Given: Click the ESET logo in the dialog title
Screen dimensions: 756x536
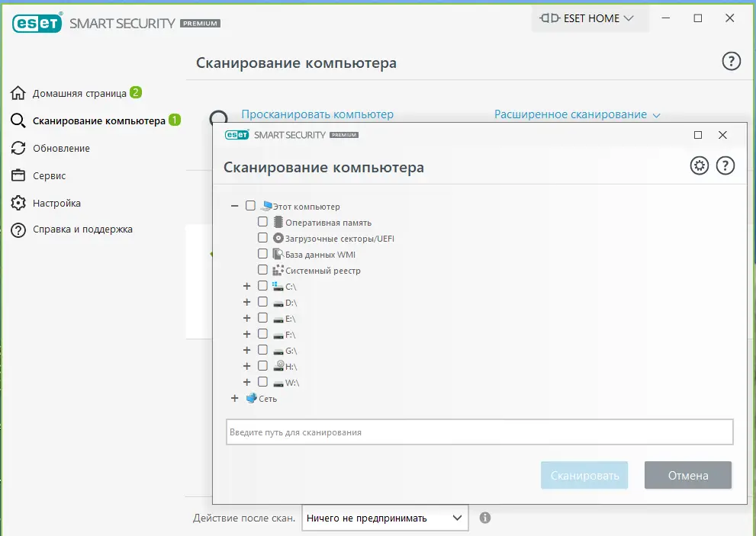Looking at the screenshot, I should point(236,135).
